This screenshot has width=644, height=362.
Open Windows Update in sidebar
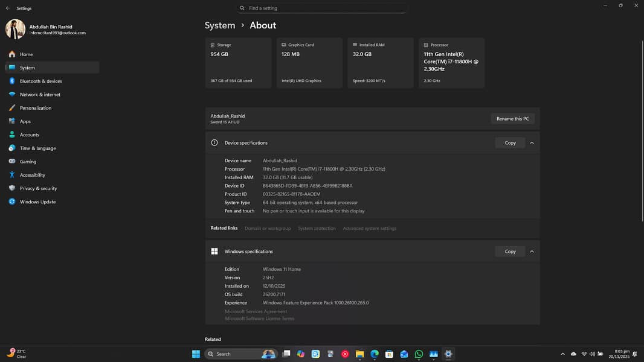tap(37, 202)
